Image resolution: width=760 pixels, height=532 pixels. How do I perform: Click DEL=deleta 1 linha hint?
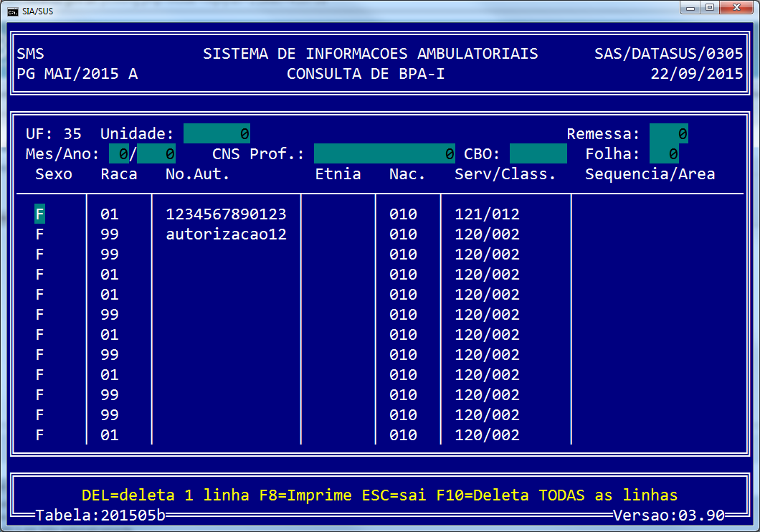[166, 495]
